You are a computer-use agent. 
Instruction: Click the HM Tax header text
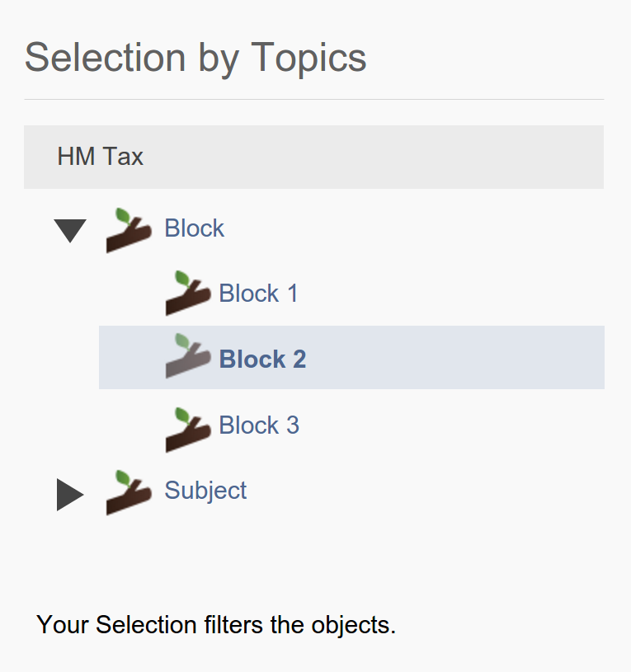click(100, 157)
